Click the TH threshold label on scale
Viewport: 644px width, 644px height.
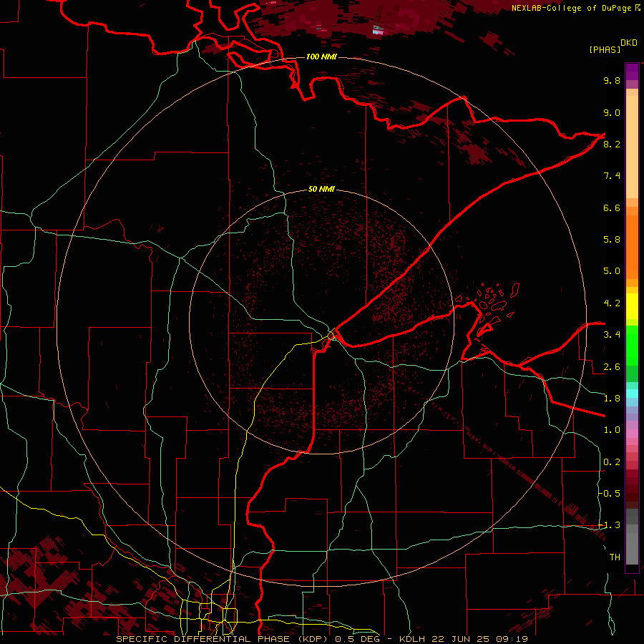coord(615,557)
